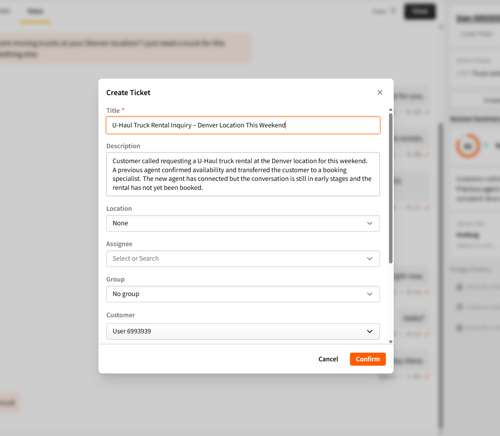Click the dialog form's vertical scrollbar thumb
This screenshot has height=436, width=500.
tap(391, 188)
